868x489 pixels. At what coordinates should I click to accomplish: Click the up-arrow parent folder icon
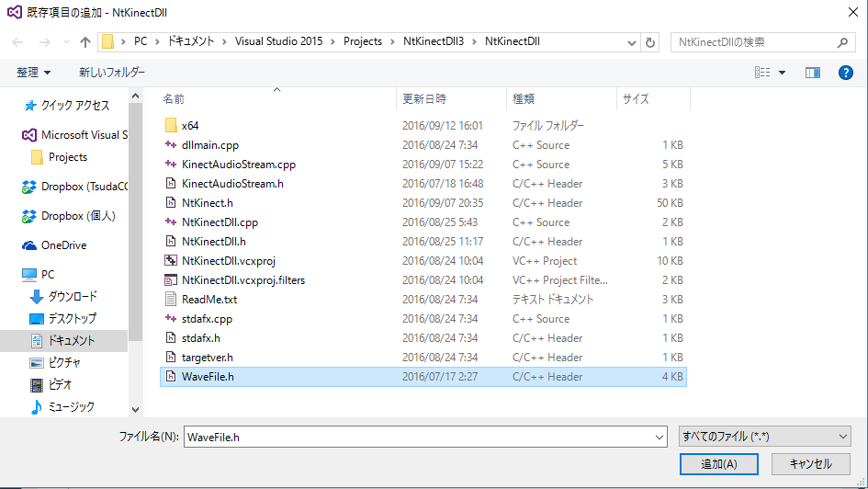click(85, 42)
